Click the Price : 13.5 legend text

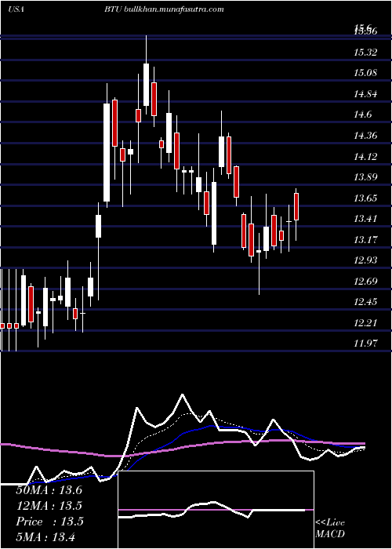(49, 522)
